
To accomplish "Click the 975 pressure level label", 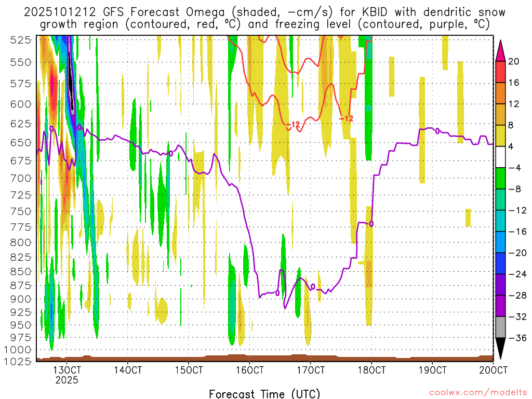I will pos(21,337).
